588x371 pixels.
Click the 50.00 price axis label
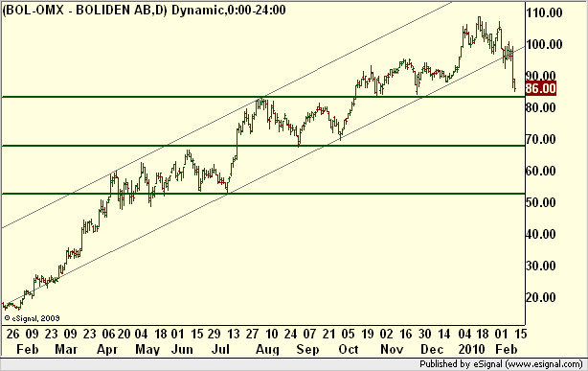click(x=540, y=202)
